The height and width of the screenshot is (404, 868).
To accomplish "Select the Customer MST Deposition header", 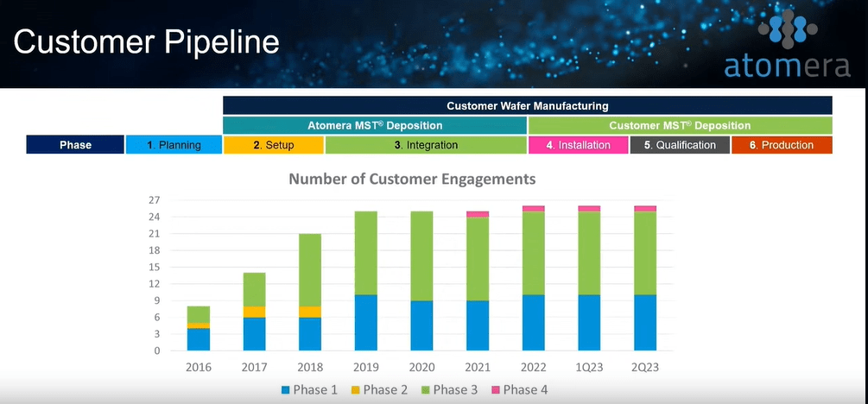I will 680,125.
